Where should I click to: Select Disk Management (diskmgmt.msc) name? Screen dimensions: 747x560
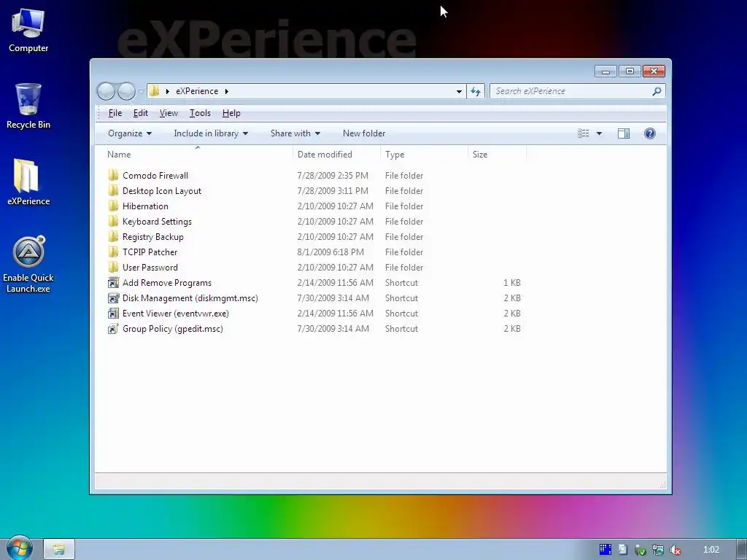tap(190, 298)
